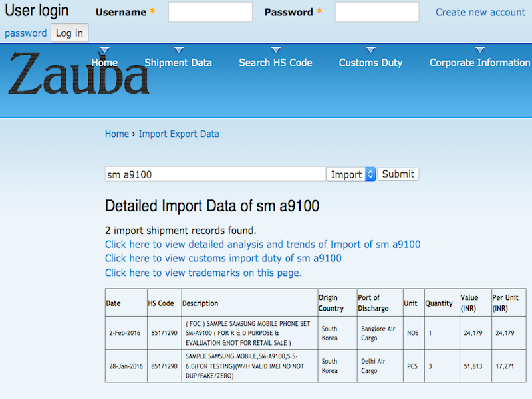This screenshot has height=399, width=532.
Task: Click the search box containing sm a9100
Action: click(215, 174)
